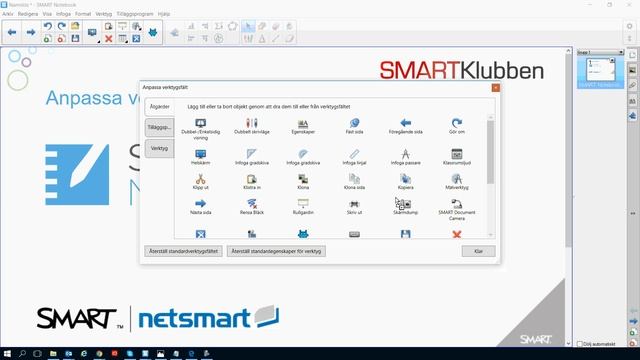This screenshot has height=360, width=640.
Task: Add a page with the green plus page icon
Action: pyautogui.click(x=47, y=39)
